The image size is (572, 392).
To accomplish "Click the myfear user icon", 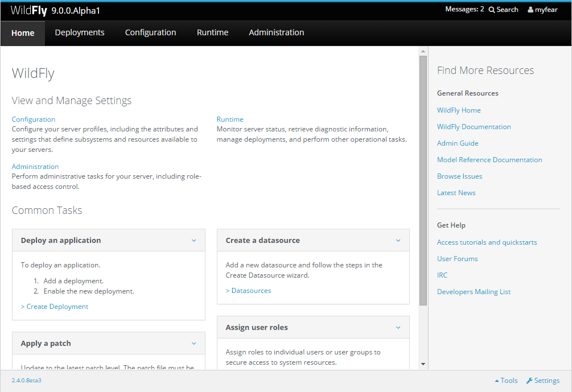I will pos(530,10).
